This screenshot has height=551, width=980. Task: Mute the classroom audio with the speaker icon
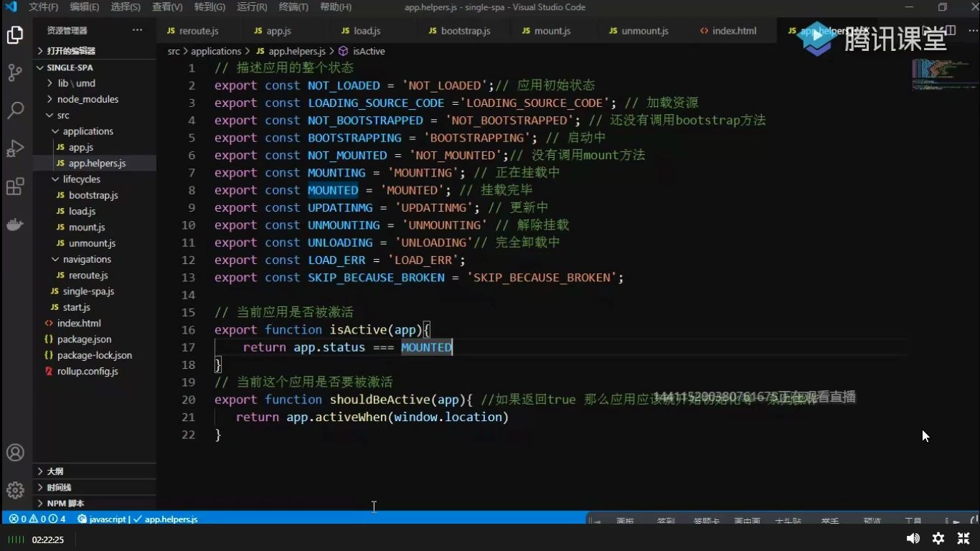coord(913,538)
